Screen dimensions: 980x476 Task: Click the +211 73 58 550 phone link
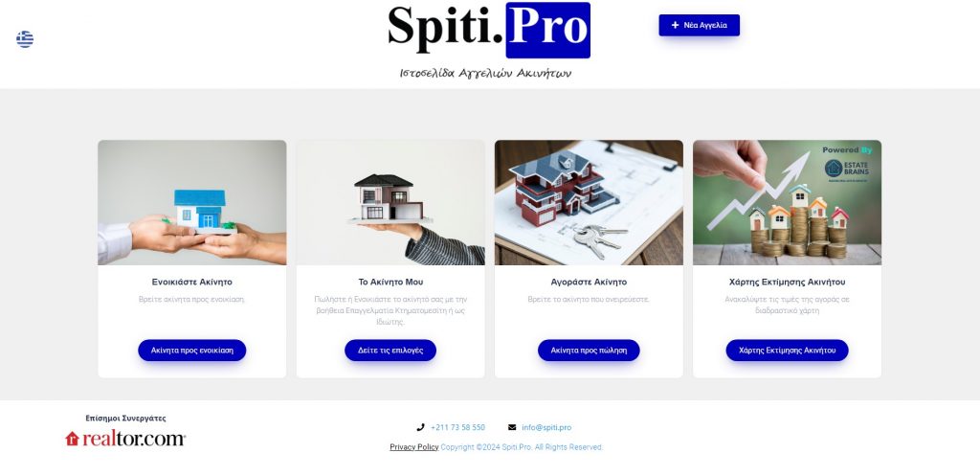coord(457,428)
